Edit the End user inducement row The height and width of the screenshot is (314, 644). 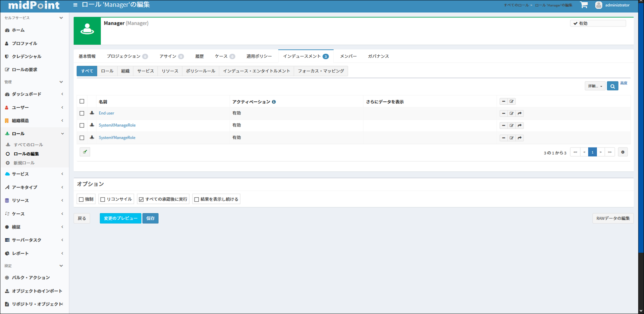tap(512, 113)
